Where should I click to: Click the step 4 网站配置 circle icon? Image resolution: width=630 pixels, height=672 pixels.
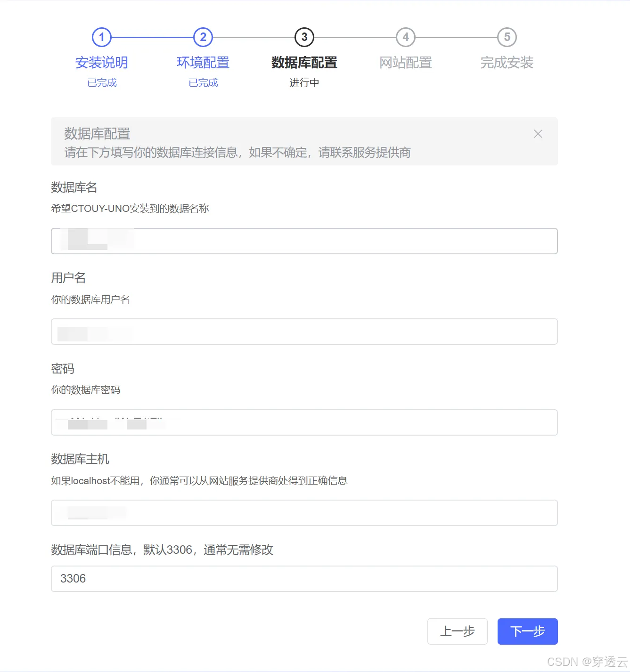[405, 37]
